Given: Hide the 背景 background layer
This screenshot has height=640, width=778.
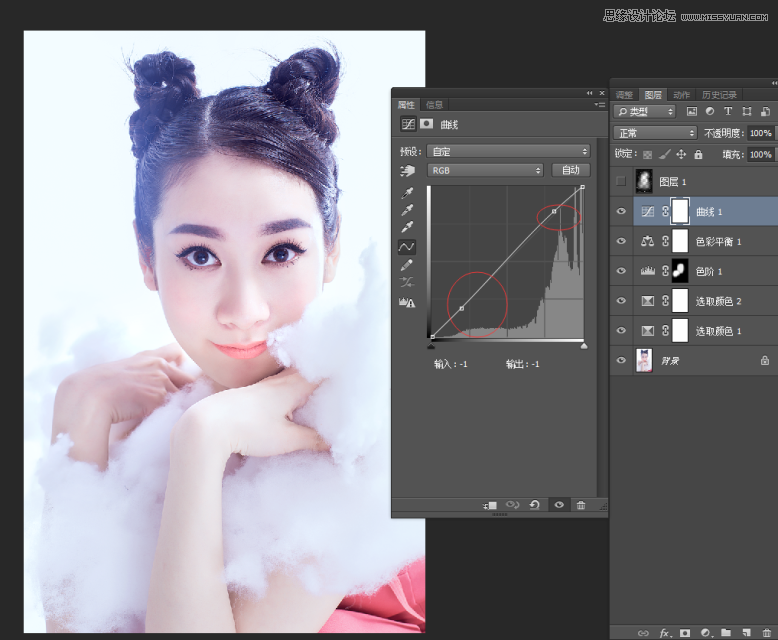Looking at the screenshot, I should (x=621, y=360).
